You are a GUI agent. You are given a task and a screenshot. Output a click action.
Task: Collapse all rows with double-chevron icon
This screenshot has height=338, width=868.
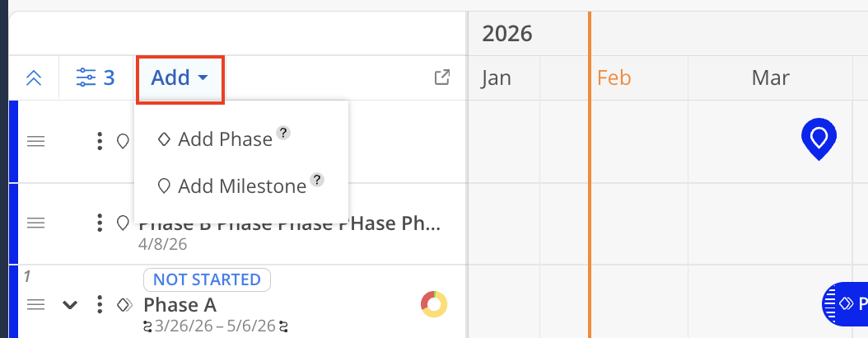click(34, 78)
